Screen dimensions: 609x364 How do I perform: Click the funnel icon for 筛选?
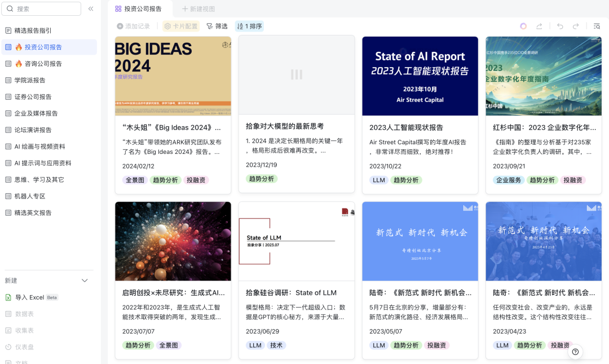[210, 26]
